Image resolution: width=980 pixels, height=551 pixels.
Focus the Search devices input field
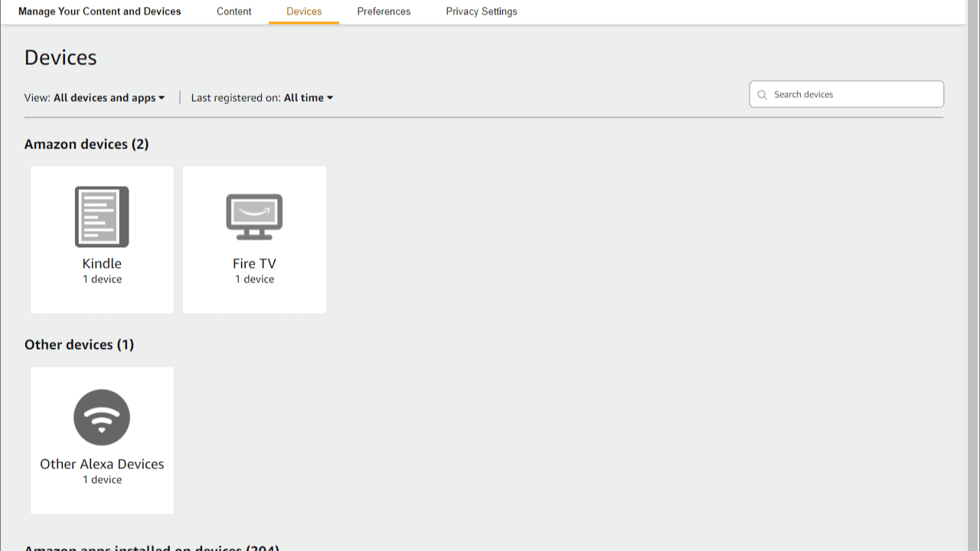(854, 95)
